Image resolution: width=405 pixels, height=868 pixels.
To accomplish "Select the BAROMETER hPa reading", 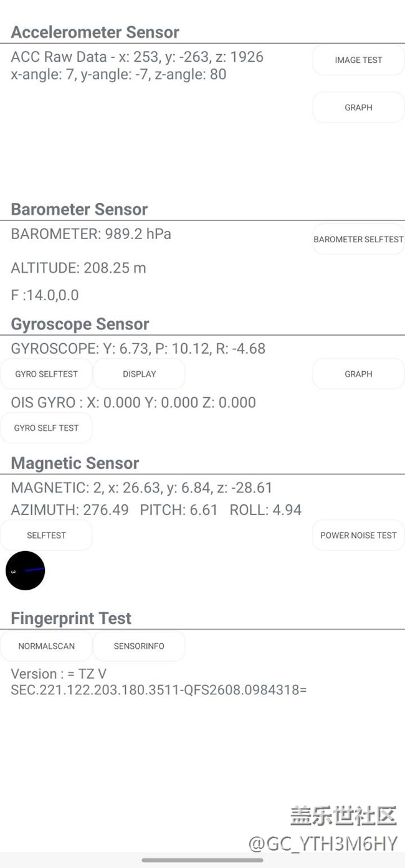I will click(91, 234).
